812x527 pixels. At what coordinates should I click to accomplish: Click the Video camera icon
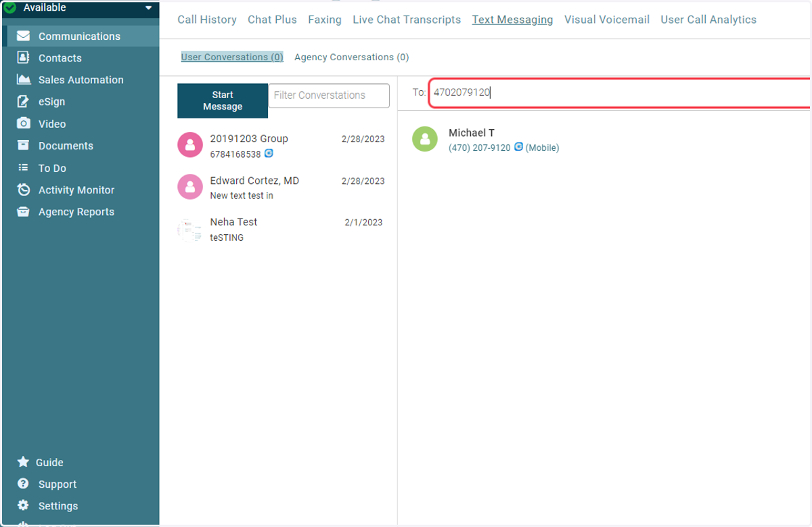[x=23, y=123]
